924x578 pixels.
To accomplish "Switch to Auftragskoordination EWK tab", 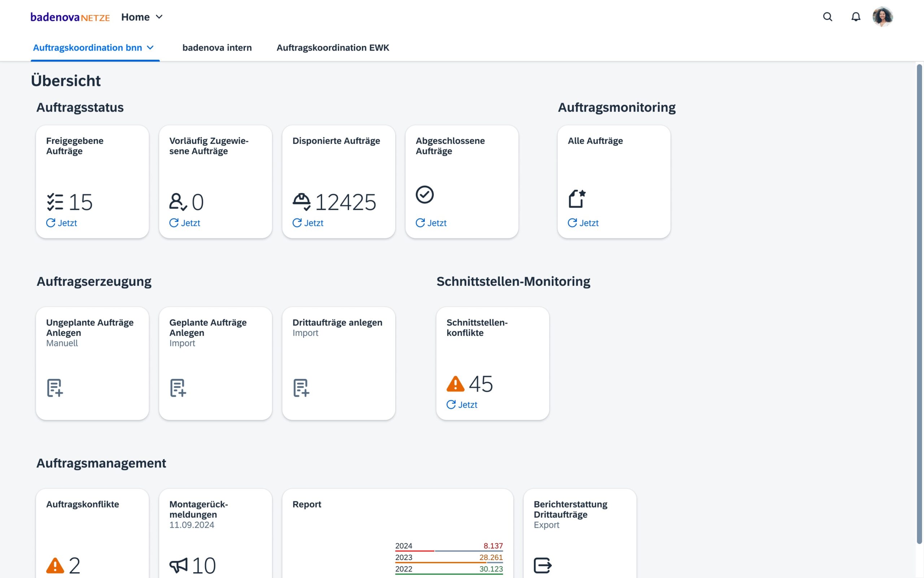I will pyautogui.click(x=332, y=47).
